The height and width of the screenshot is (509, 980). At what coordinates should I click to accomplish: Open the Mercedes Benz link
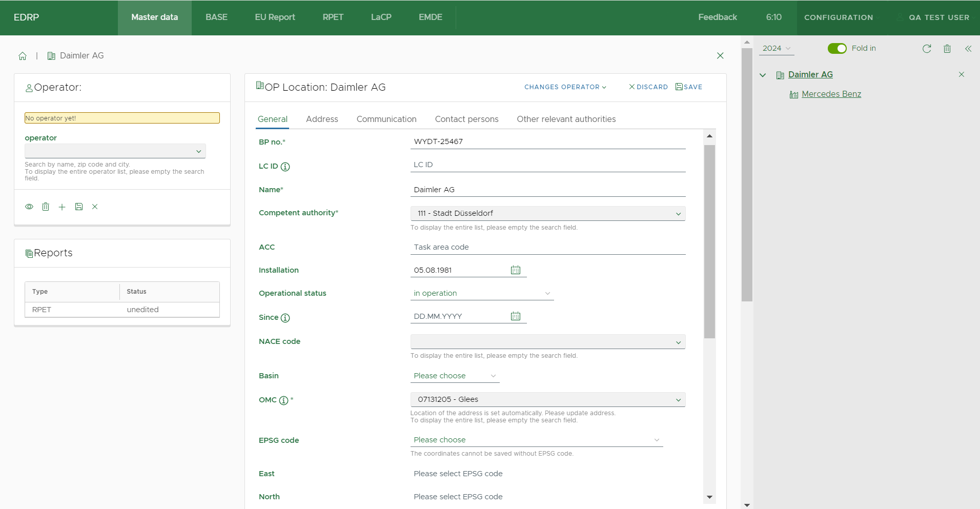(831, 94)
